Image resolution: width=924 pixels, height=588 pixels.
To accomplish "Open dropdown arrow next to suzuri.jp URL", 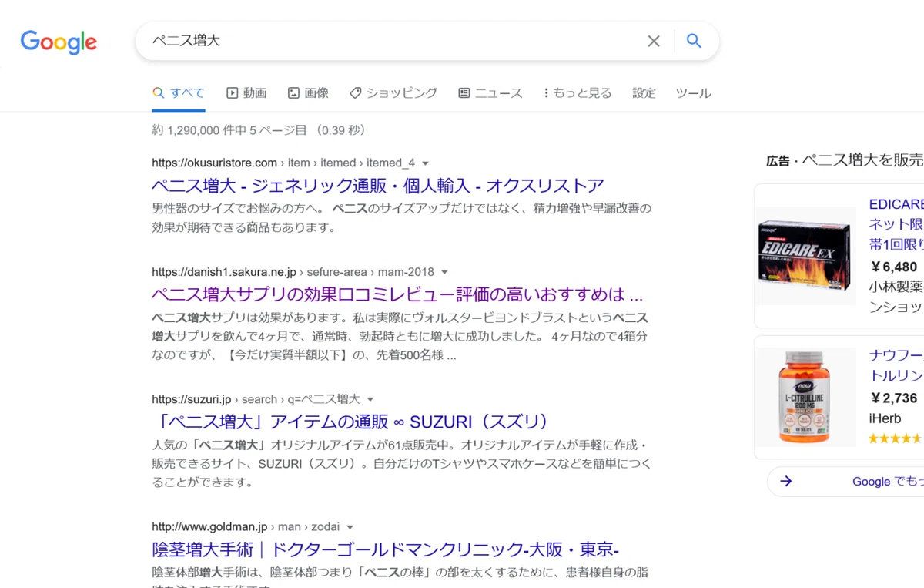I will pyautogui.click(x=370, y=400).
